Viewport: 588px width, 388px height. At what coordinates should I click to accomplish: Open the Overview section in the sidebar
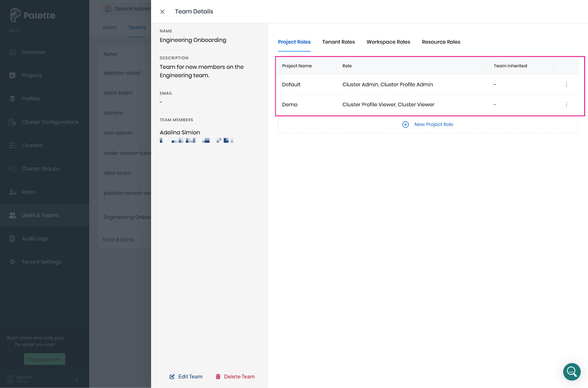tap(33, 52)
